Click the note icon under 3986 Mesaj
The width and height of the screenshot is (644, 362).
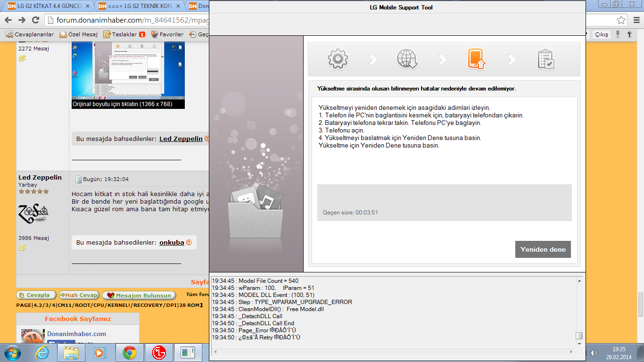[x=22, y=247]
